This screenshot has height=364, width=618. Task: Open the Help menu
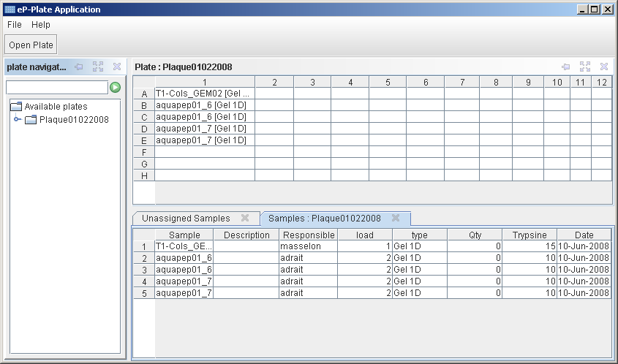click(x=41, y=25)
